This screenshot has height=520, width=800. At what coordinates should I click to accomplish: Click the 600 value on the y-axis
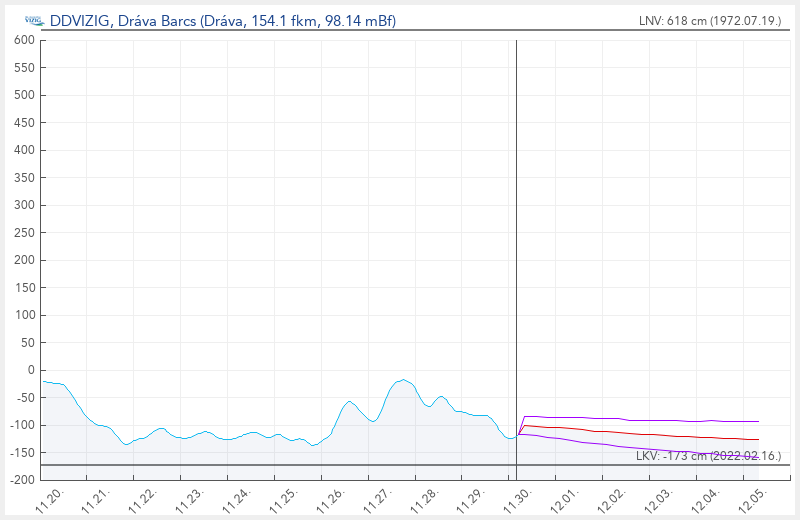24,40
